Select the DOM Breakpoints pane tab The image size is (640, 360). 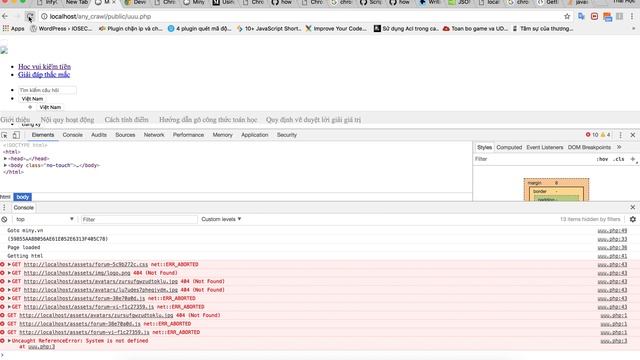[x=589, y=147]
